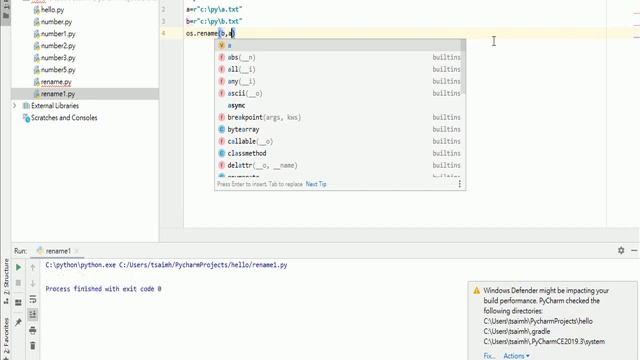This screenshot has height=360, width=640.
Task: Open Run panel settings gear
Action: coord(621,250)
